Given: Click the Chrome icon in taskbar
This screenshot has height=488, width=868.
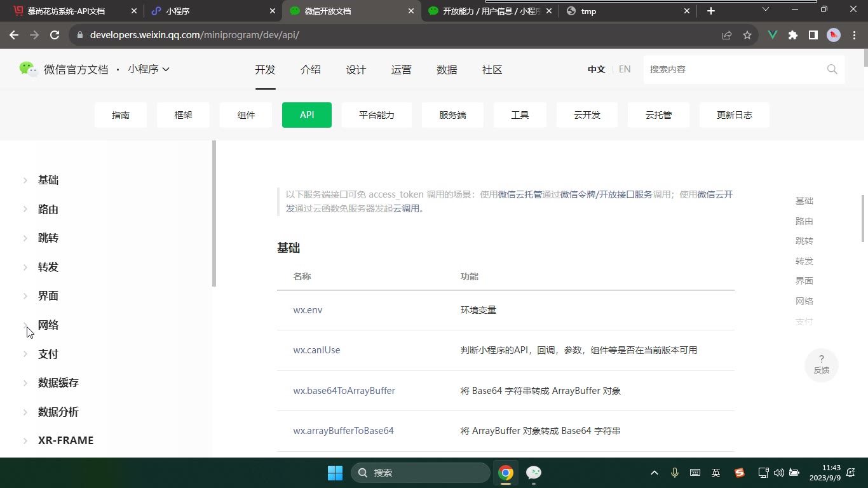Looking at the screenshot, I should tap(506, 473).
